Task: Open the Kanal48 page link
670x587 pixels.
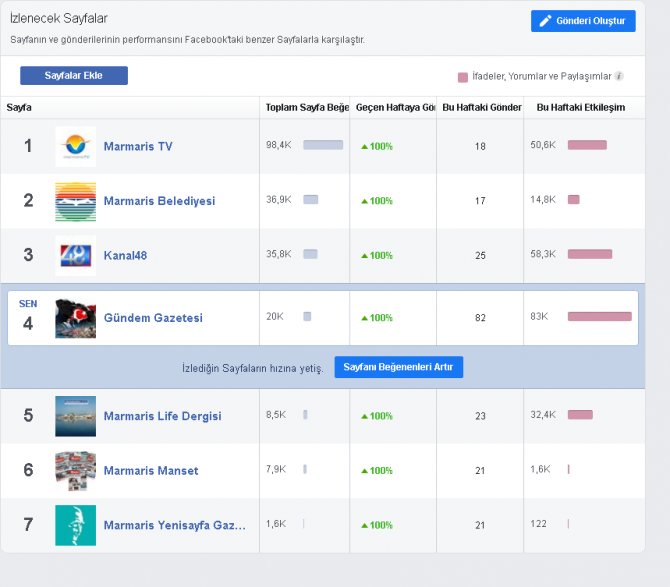Action: click(125, 255)
